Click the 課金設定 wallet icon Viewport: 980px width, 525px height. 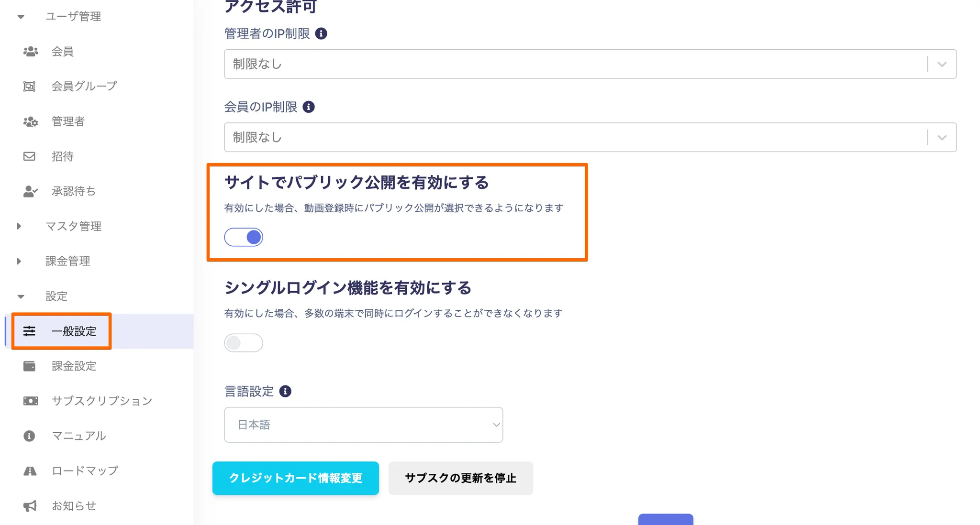[30, 366]
